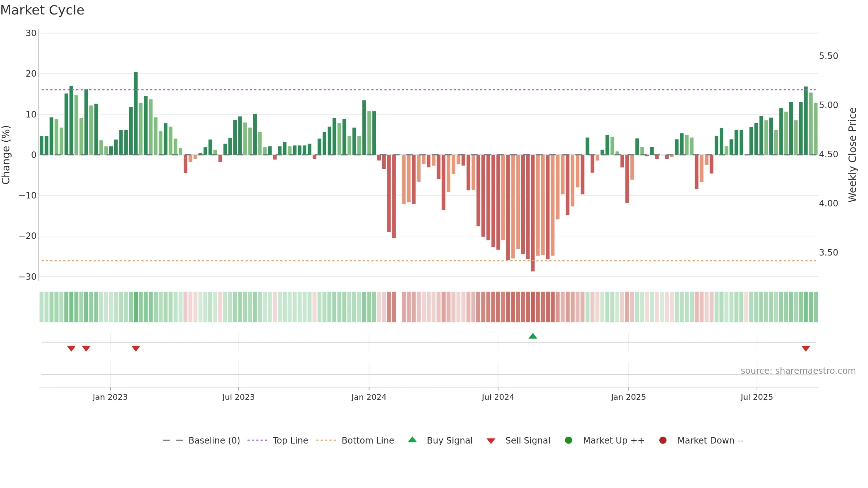The image size is (868, 488).
Task: Toggle the Baseline (0) legend entry
Action: click(x=201, y=440)
